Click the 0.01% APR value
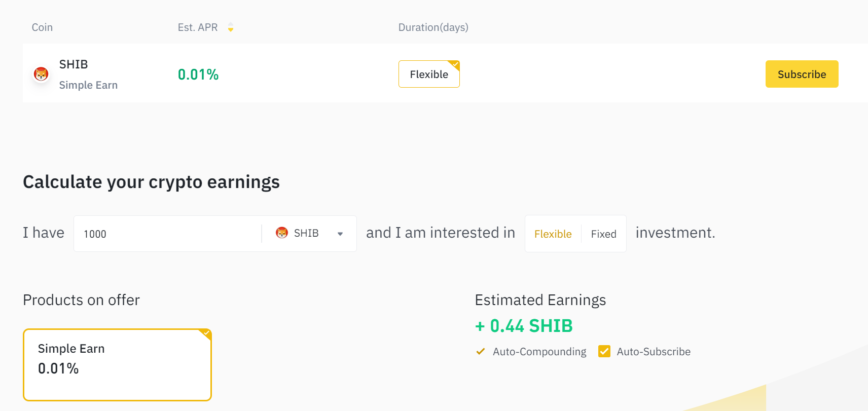This screenshot has height=411, width=868. (x=198, y=74)
